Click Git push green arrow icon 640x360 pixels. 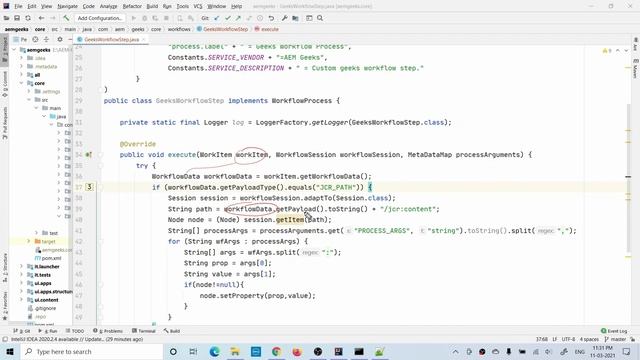[238, 18]
